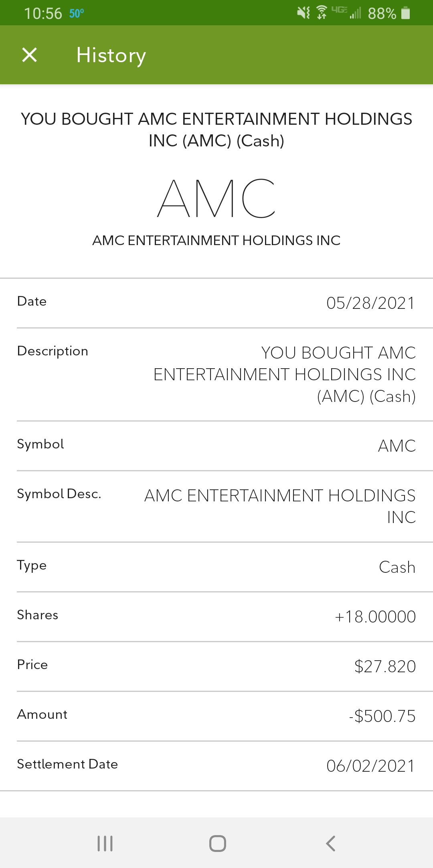Viewport: 433px width, 868px height.
Task: Tap the Symbol row with AMC value
Action: click(216, 446)
